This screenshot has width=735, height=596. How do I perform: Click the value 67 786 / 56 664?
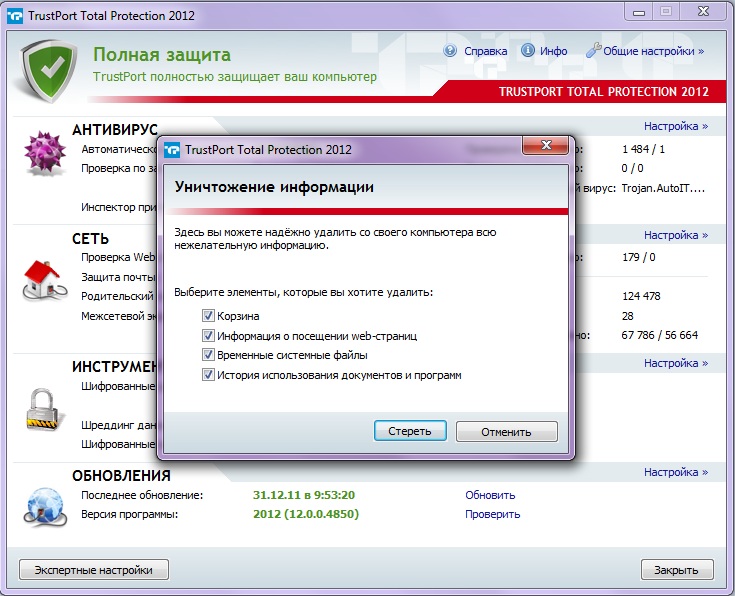pos(660,335)
